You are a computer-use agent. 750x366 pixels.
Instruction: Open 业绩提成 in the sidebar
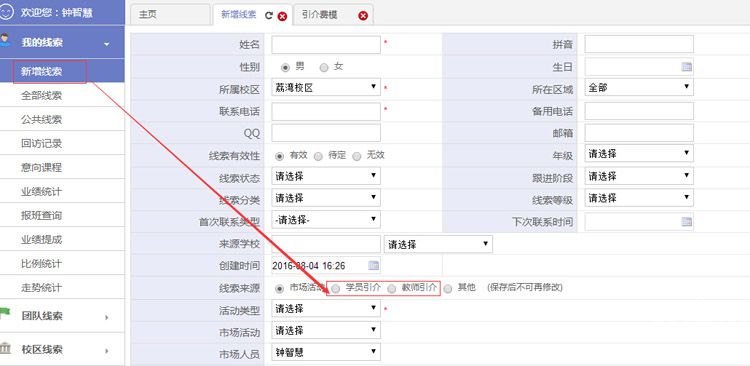pos(62,239)
